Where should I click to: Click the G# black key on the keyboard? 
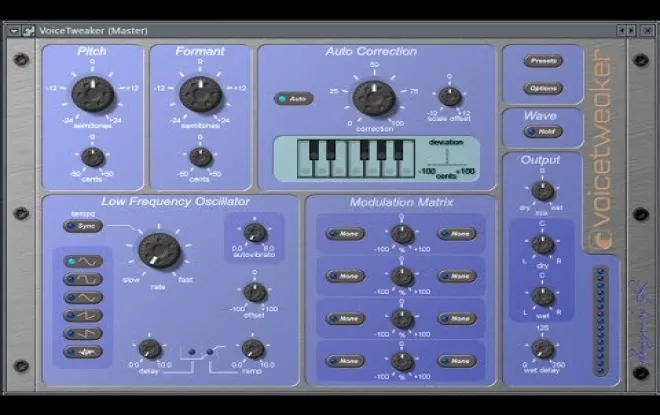tap(381, 150)
